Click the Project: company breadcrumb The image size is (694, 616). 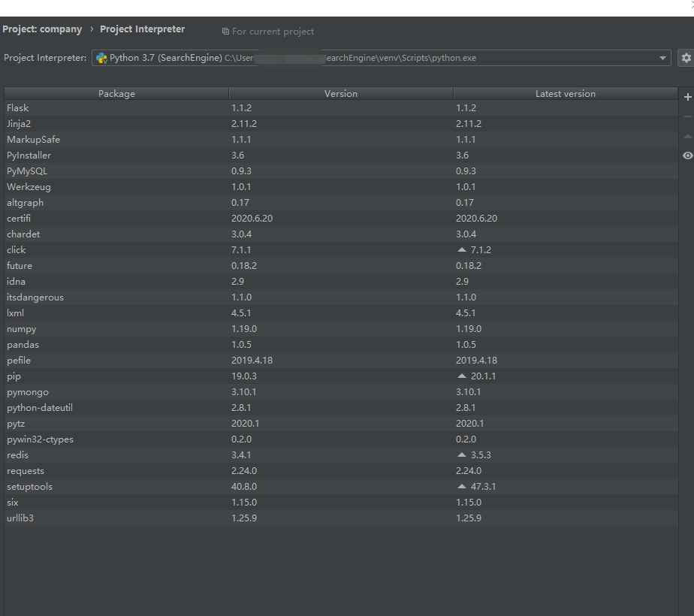pyautogui.click(x=42, y=29)
